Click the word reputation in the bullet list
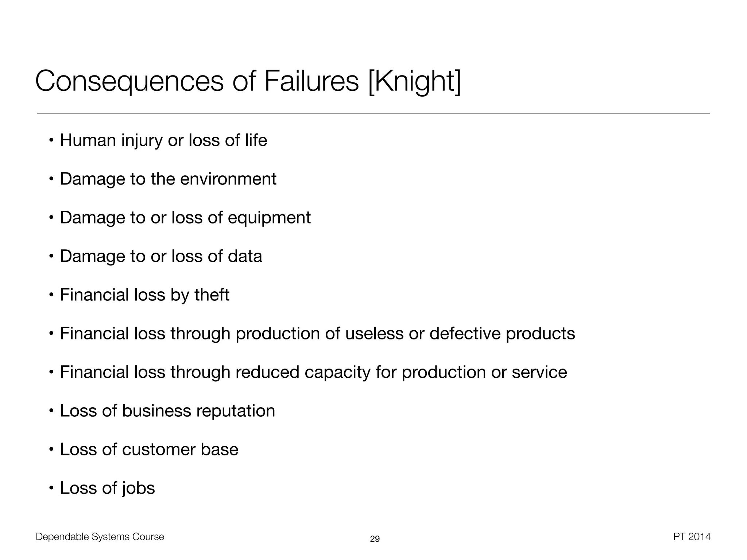 coord(236,411)
